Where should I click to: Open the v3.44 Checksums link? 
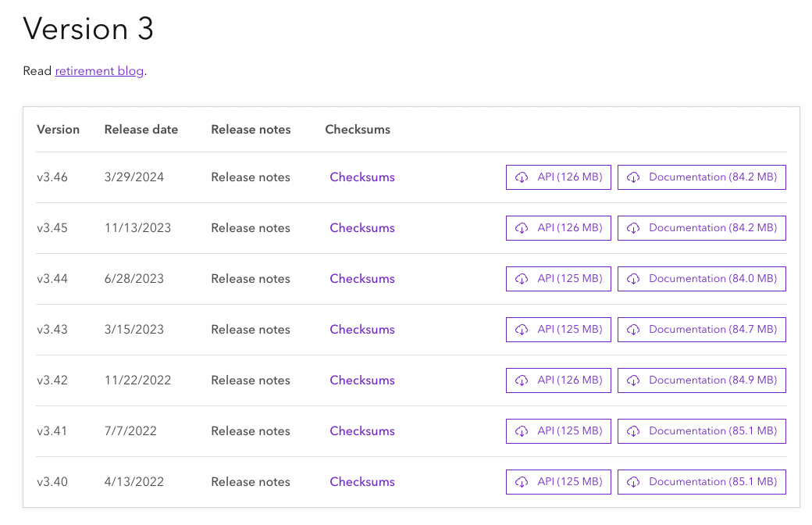tap(362, 279)
